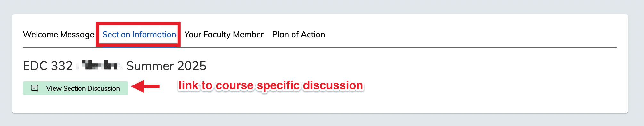
Task: Click the red 'link to course specific discussion' note
Action: (x=271, y=85)
